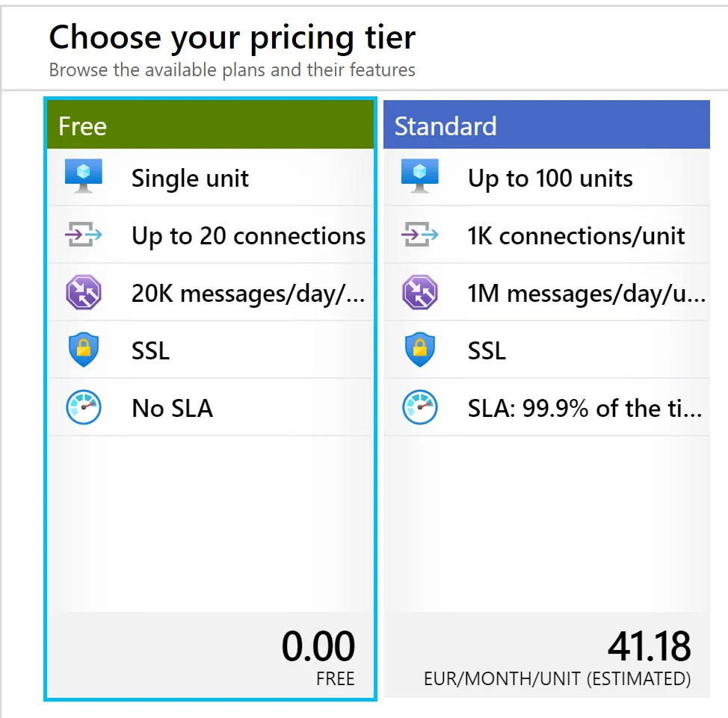Screen dimensions: 728x718
Task: Click the Standard tier messages icon
Action: pos(420,293)
